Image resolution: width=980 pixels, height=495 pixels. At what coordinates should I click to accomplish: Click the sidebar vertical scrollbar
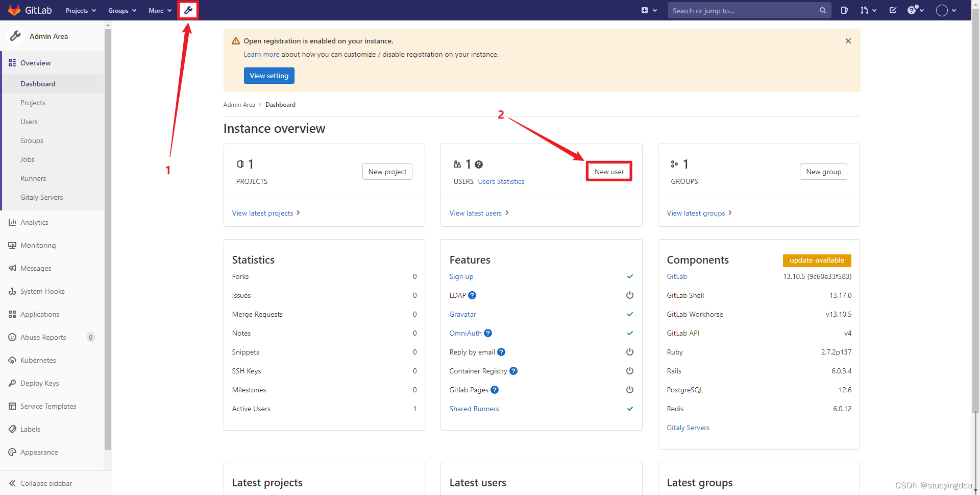tap(108, 240)
